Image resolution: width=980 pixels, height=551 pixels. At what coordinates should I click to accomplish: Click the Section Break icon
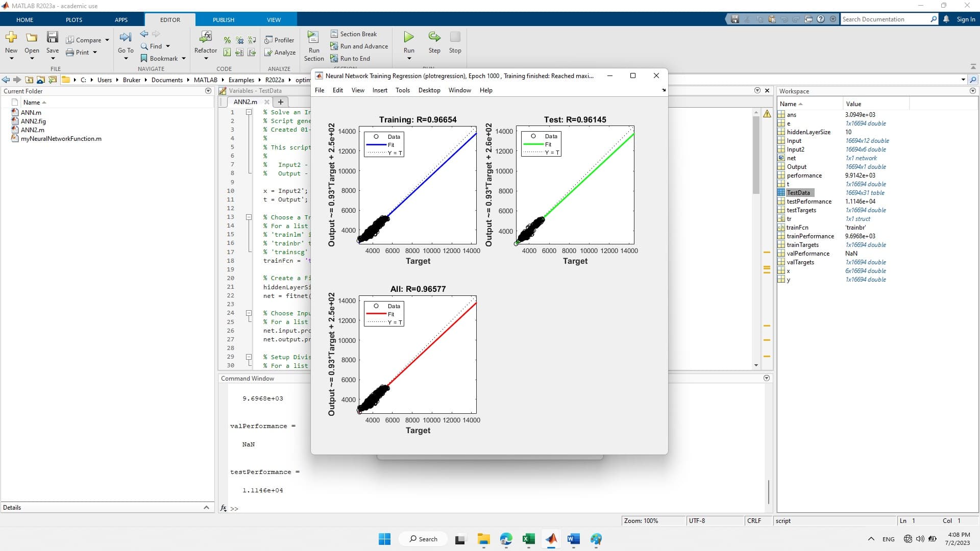[x=334, y=34]
